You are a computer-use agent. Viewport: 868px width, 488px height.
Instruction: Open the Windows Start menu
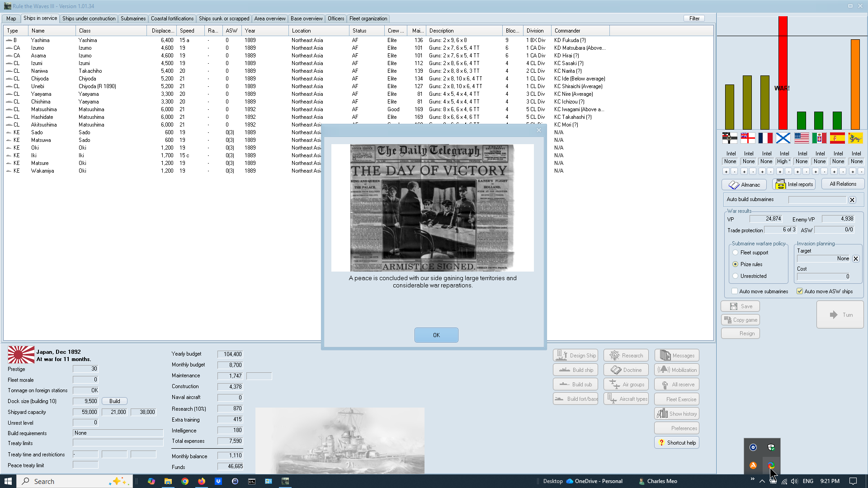point(8,481)
